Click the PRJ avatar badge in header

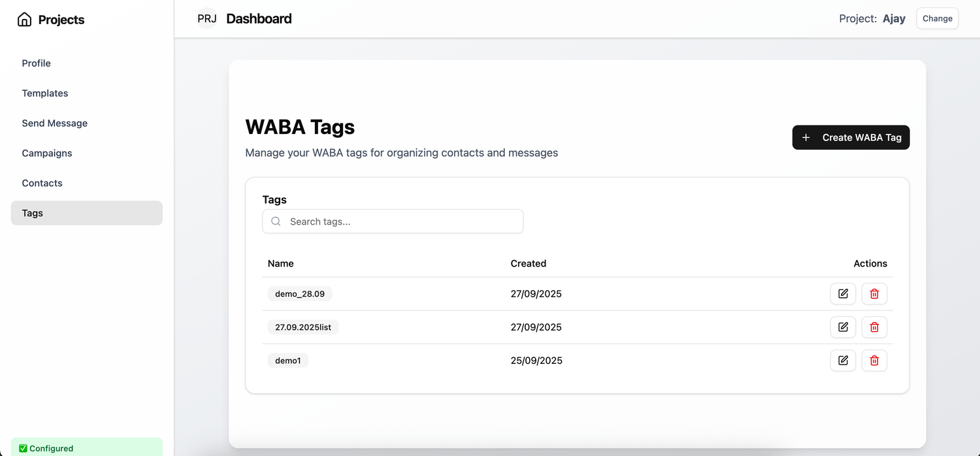206,18
